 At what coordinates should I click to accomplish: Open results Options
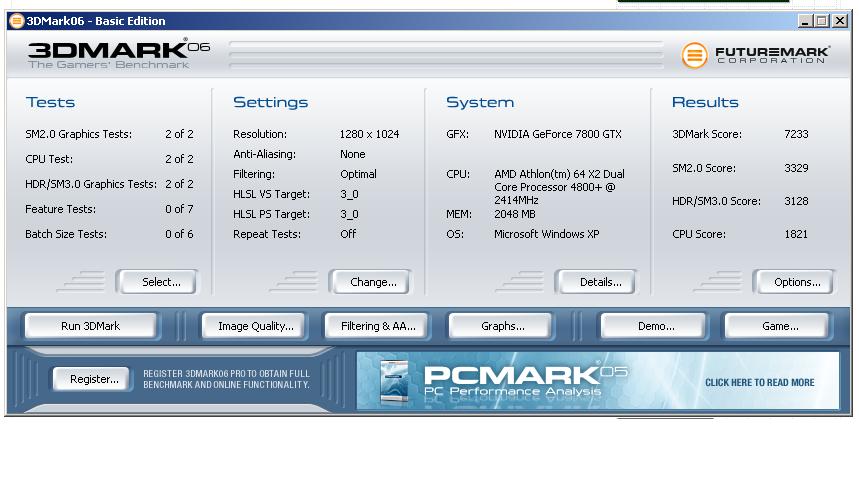[794, 282]
